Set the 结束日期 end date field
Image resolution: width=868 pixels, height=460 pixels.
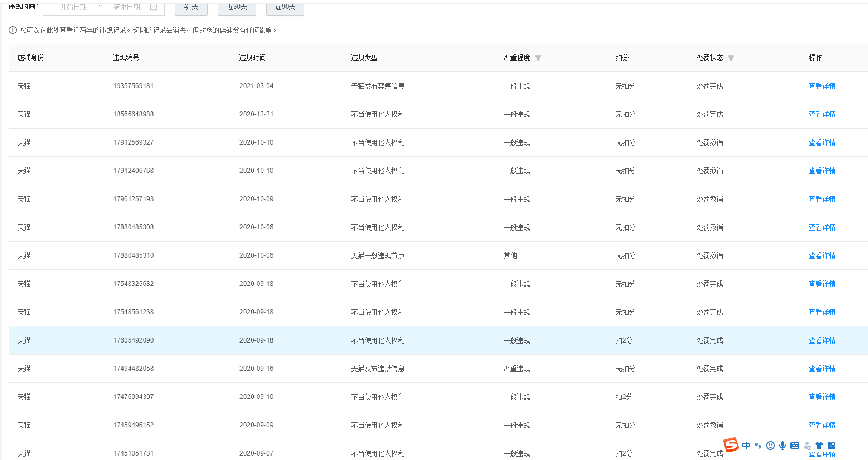[x=127, y=7]
